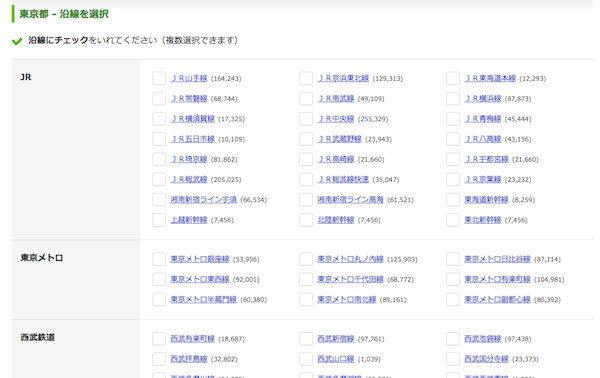Visit the 東京メトロ丸ノ内線 link

(350, 259)
